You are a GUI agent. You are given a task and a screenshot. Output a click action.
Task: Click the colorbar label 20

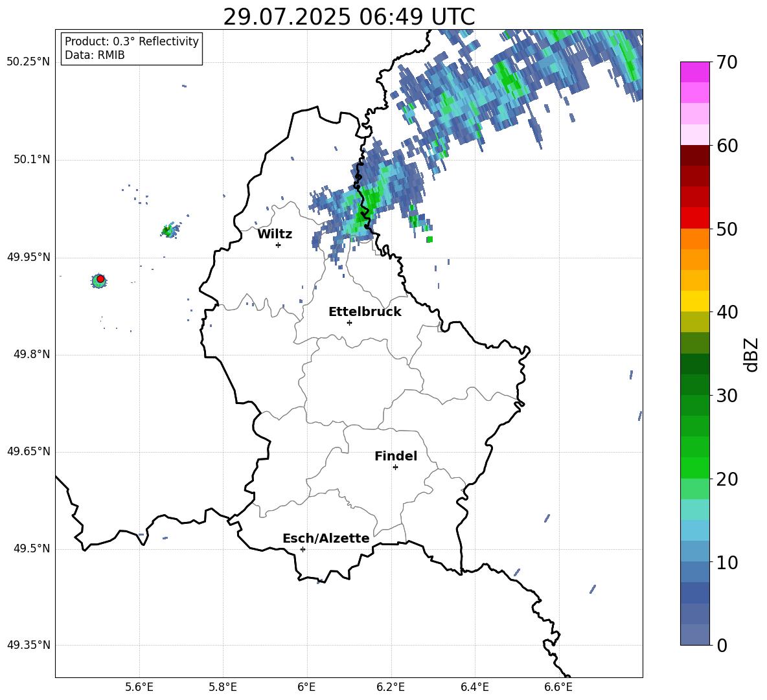(727, 479)
